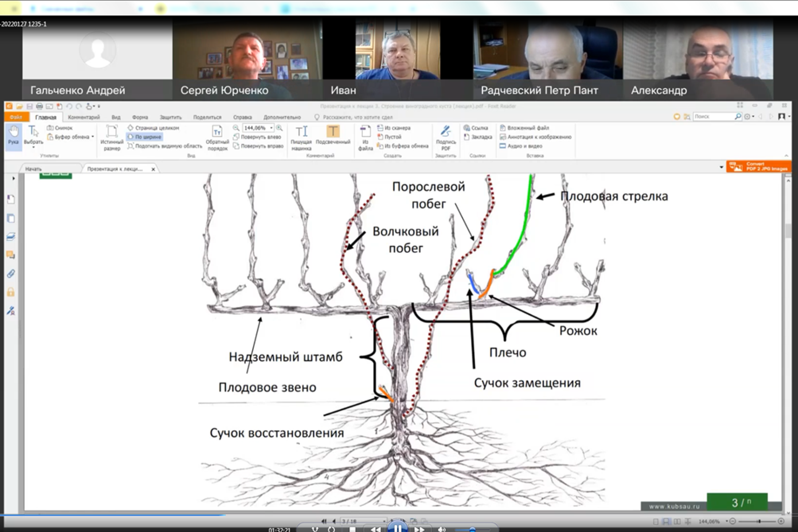The width and height of the screenshot is (798, 532).
Task: Add a Закладка bookmark
Action: 477,137
